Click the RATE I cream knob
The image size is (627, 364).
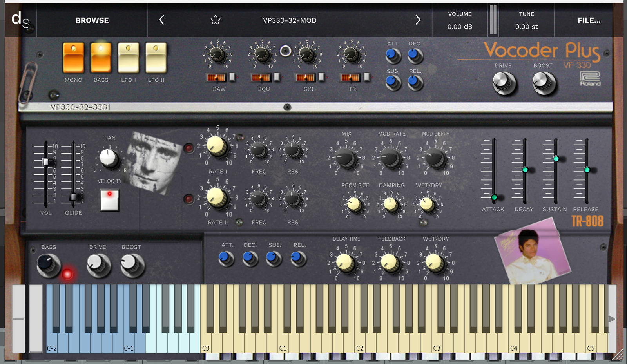pos(217,147)
